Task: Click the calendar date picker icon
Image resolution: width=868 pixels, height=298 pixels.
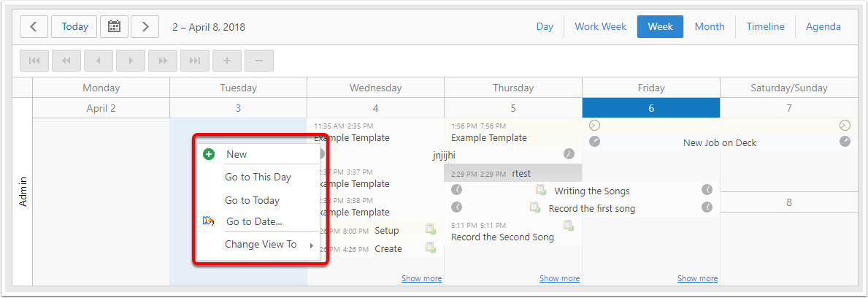Action: (x=114, y=27)
